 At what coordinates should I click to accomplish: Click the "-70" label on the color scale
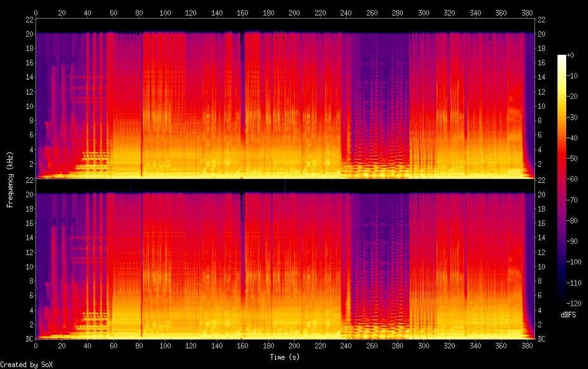(572, 200)
